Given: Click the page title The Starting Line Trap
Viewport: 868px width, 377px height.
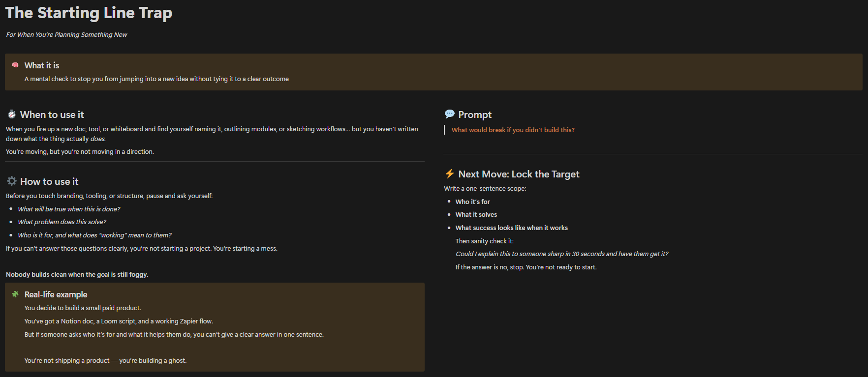Looking at the screenshot, I should click(x=89, y=13).
